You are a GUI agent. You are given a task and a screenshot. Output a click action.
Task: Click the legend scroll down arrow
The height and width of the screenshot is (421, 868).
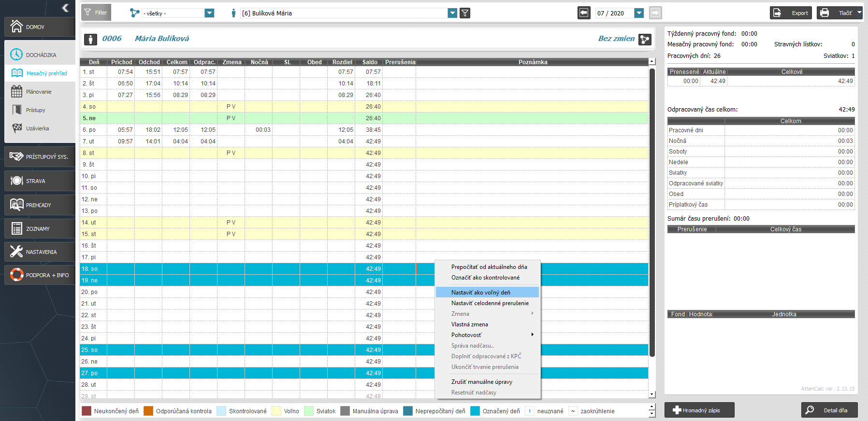coord(651,414)
